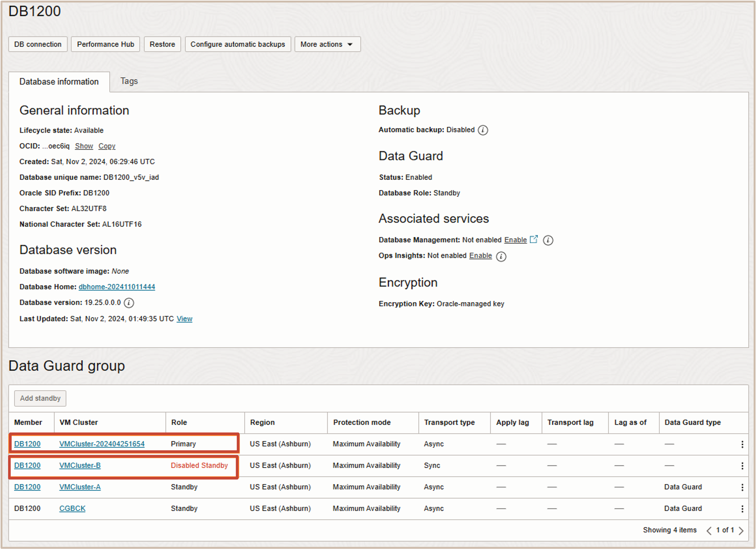Click the Performance Hub button
Viewport: 756px width, 549px height.
click(105, 44)
